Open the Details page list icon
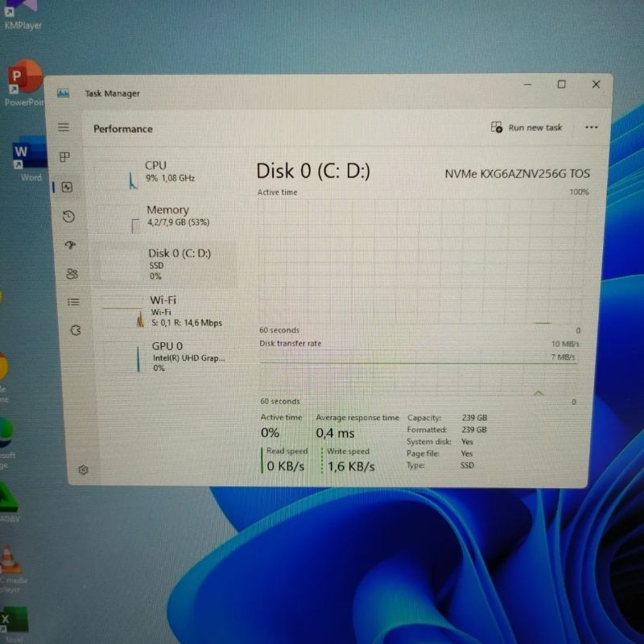Image resolution: width=644 pixels, height=644 pixels. click(73, 302)
